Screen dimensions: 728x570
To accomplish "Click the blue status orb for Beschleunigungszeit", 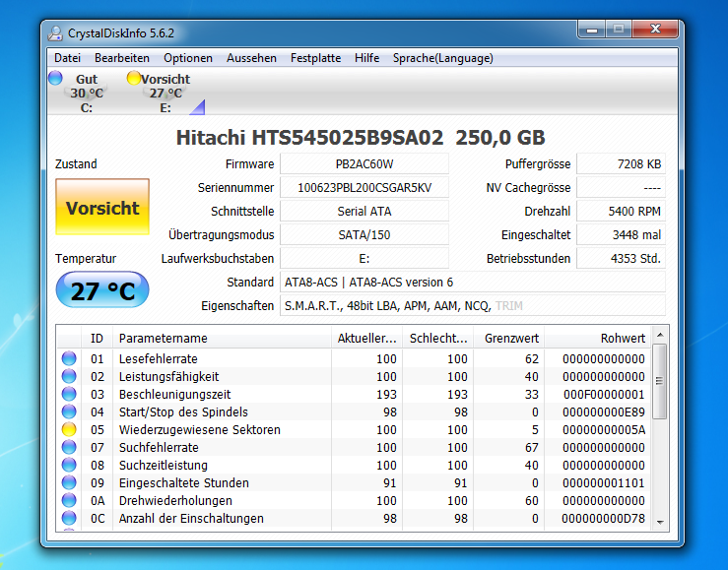I will [69, 394].
